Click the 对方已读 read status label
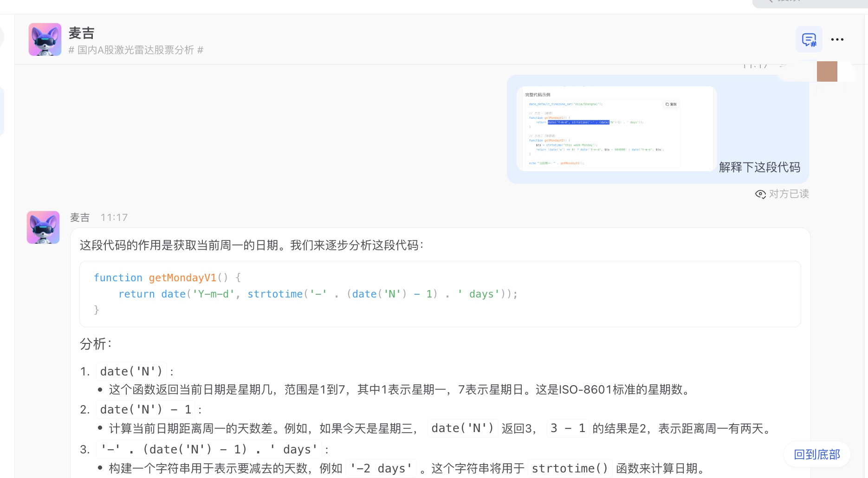Viewport: 868px width, 478px height. pos(789,194)
